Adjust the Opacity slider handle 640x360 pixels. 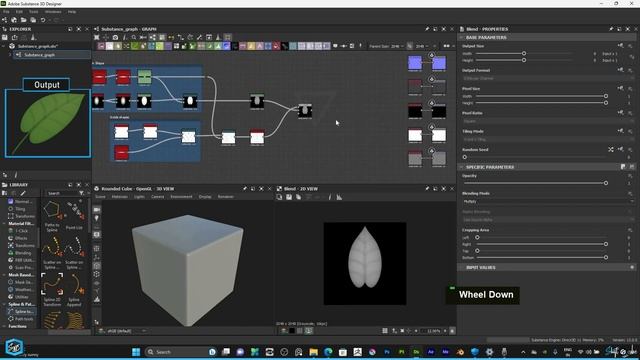606,183
